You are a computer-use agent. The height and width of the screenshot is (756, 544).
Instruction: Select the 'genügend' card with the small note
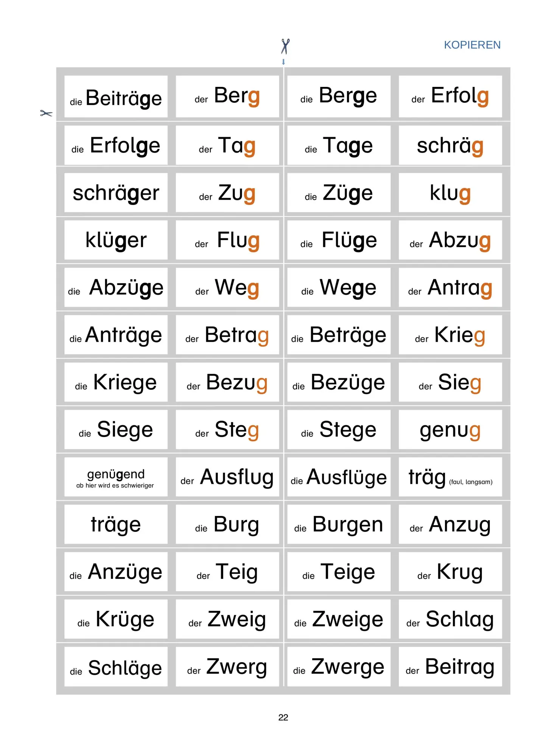pos(116,477)
